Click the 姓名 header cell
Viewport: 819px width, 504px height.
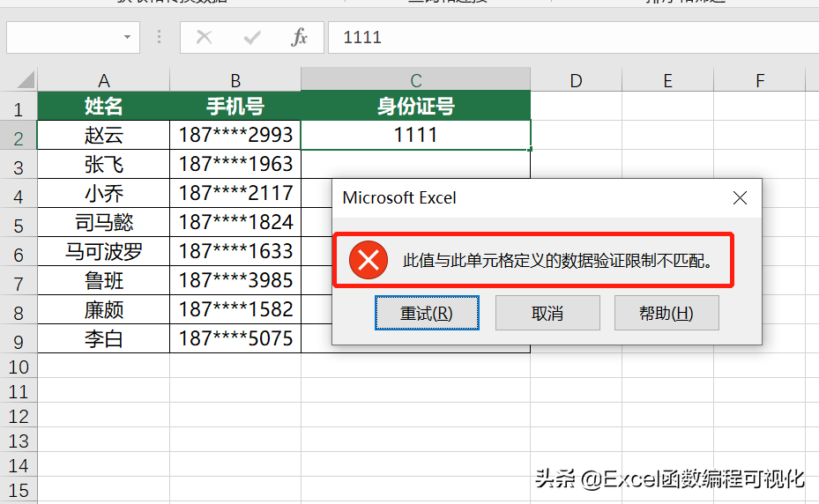click(103, 106)
